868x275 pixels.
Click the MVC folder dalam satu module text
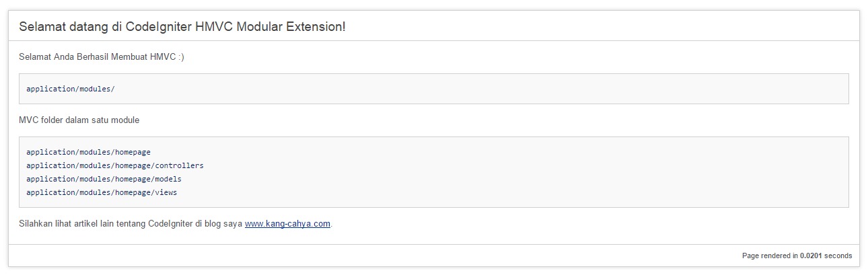79,120
